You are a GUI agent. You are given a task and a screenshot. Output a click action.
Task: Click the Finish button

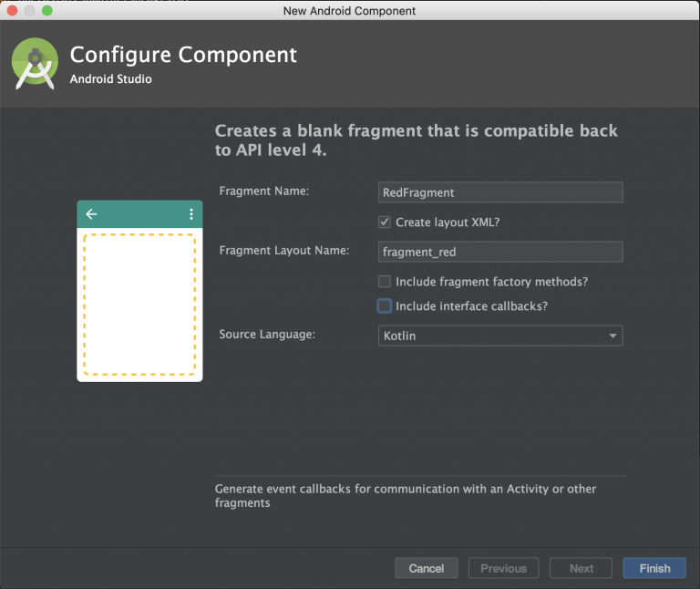click(654, 568)
